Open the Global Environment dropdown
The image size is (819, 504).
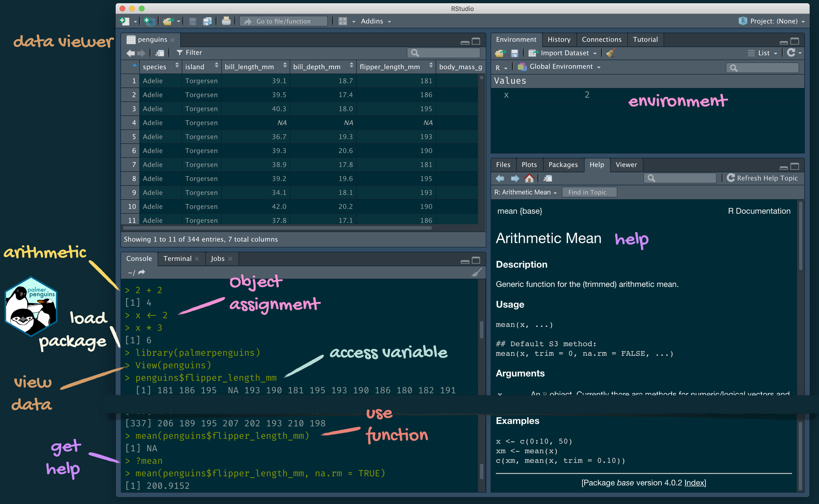click(x=561, y=67)
